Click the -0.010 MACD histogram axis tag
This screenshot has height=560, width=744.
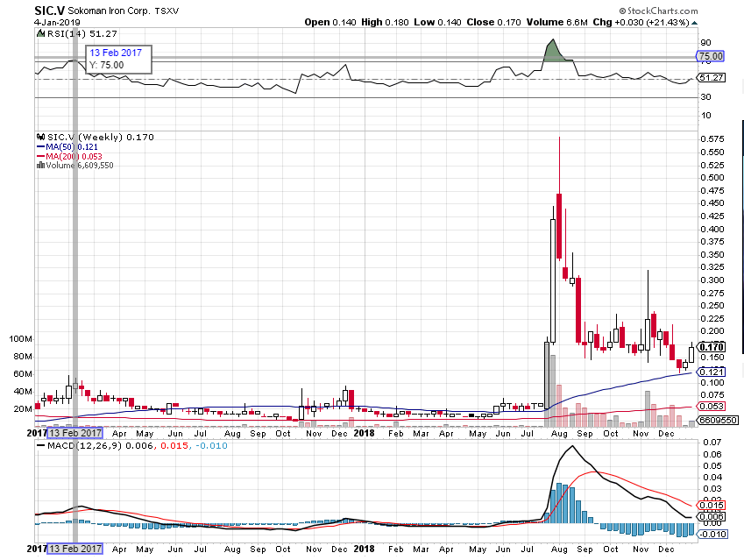[x=712, y=535]
